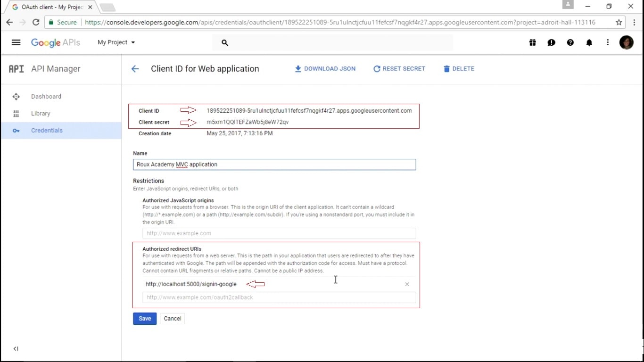Collapse the sidebar with bottom-left arrow
The height and width of the screenshot is (362, 644).
(x=16, y=348)
